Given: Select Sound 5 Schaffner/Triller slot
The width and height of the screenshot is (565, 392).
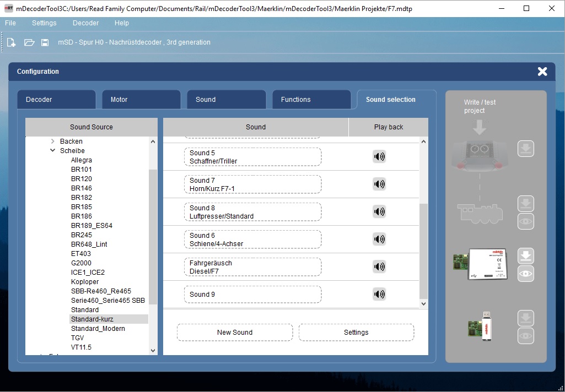Looking at the screenshot, I should coord(252,157).
